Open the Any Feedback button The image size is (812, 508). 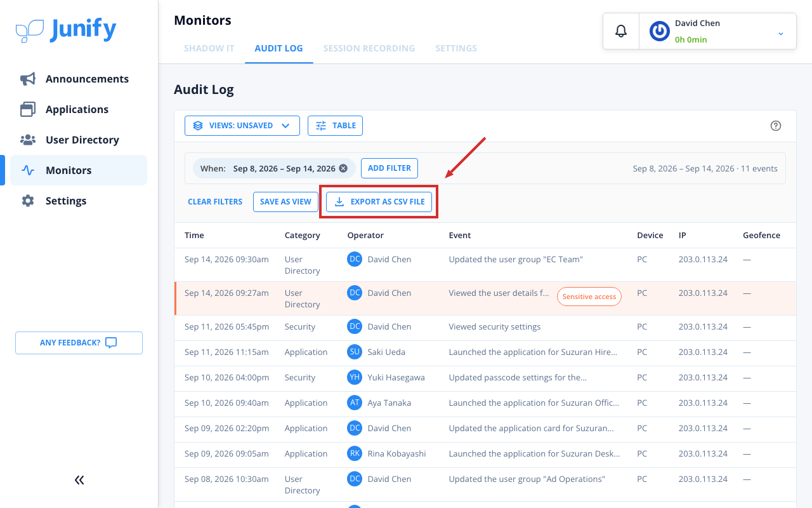[79, 343]
